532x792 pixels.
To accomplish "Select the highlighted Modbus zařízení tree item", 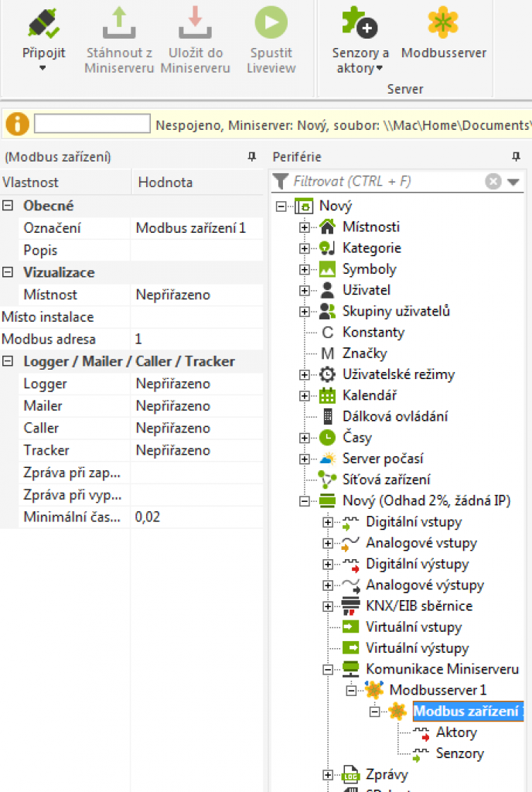I will click(468, 712).
